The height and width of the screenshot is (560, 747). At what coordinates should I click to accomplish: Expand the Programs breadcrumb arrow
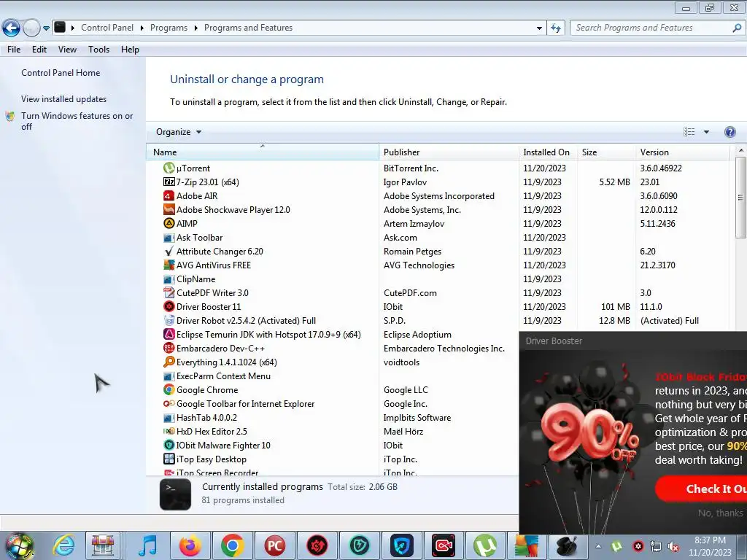(196, 28)
